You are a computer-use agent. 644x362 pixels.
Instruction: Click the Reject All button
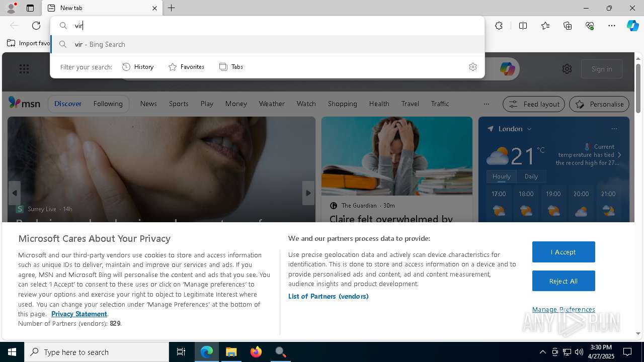pyautogui.click(x=563, y=281)
